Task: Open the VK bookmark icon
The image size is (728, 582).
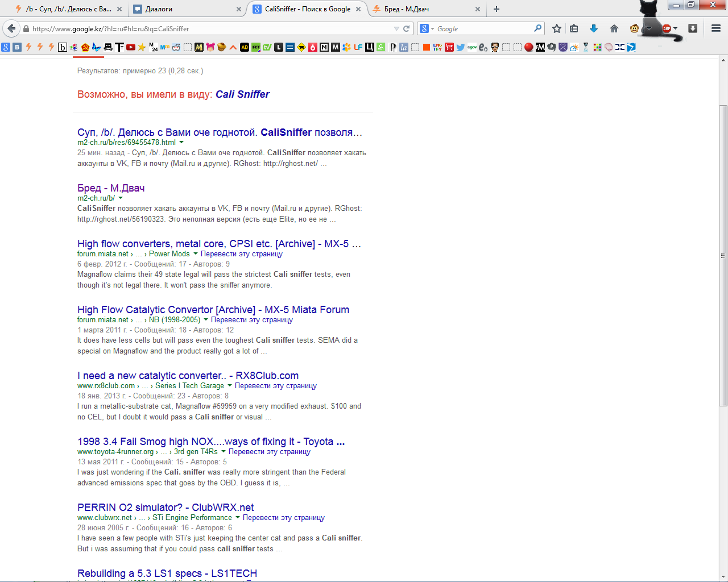Action: click(17, 47)
